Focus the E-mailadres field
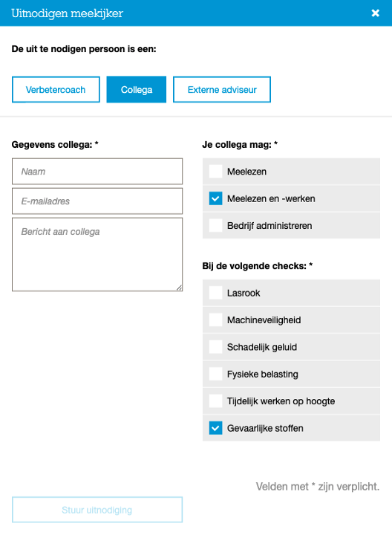The image size is (392, 535). tap(97, 201)
